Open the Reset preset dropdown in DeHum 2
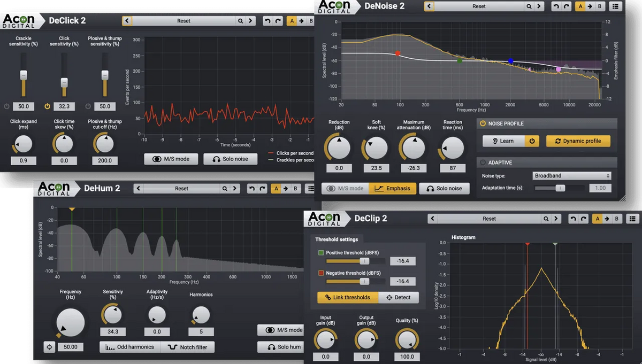 [182, 189]
